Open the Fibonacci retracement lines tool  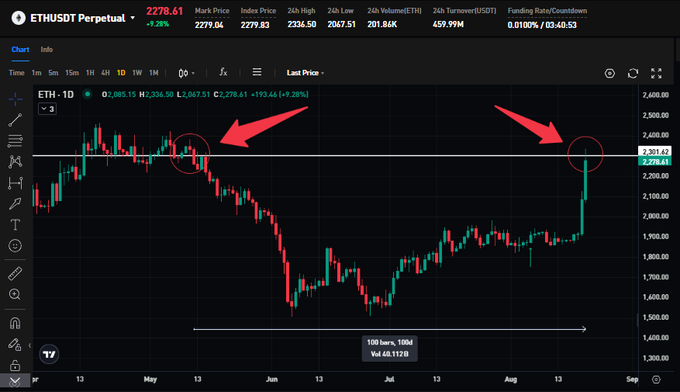pos(15,141)
